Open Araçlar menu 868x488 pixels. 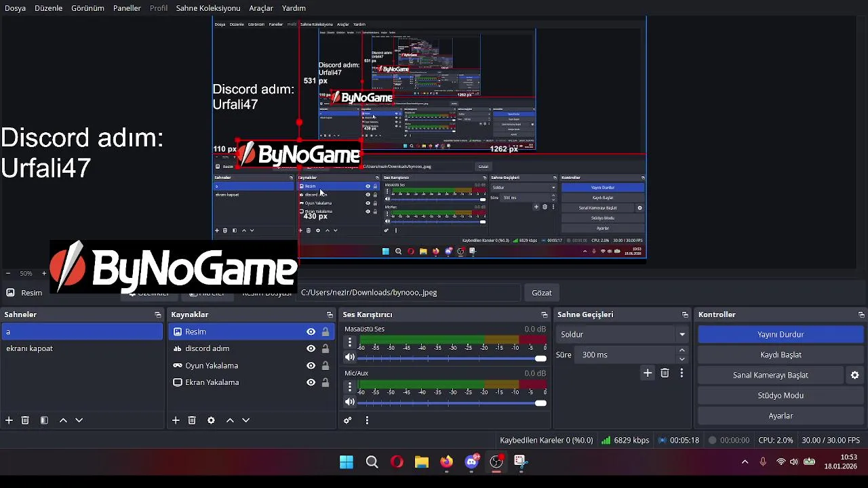[x=261, y=8]
